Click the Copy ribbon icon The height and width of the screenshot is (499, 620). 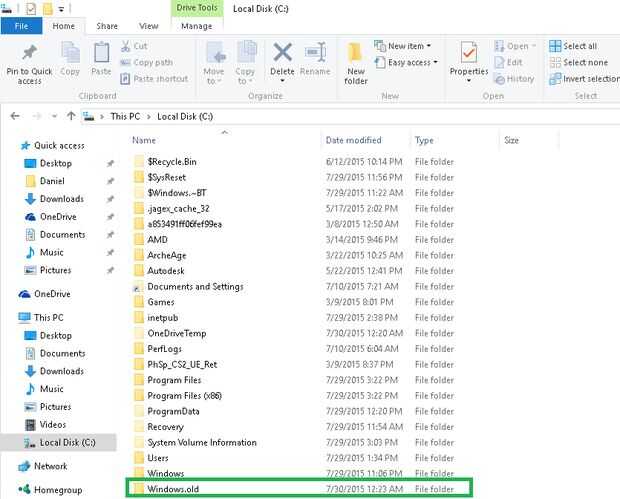click(x=70, y=53)
